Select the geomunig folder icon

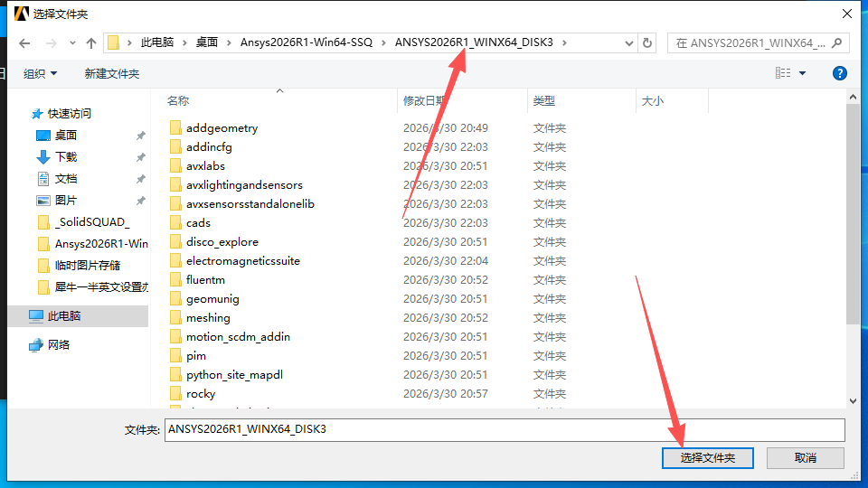pyautogui.click(x=175, y=299)
